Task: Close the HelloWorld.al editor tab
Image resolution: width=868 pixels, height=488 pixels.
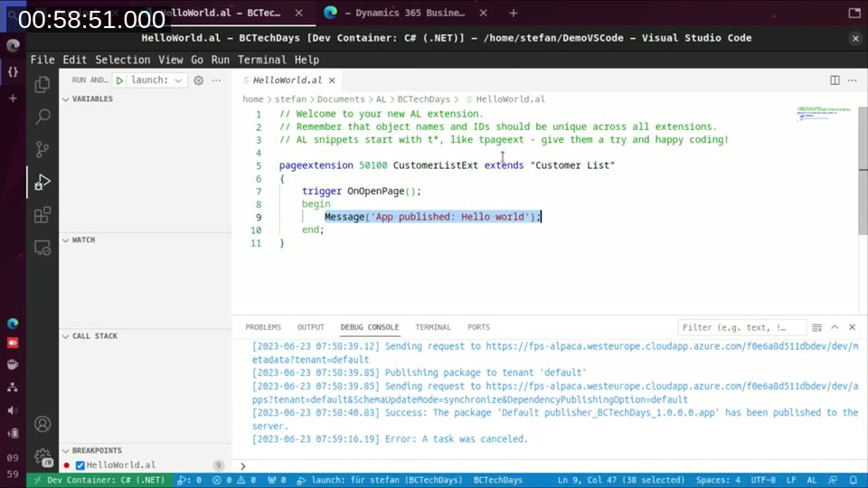Action: 332,80
